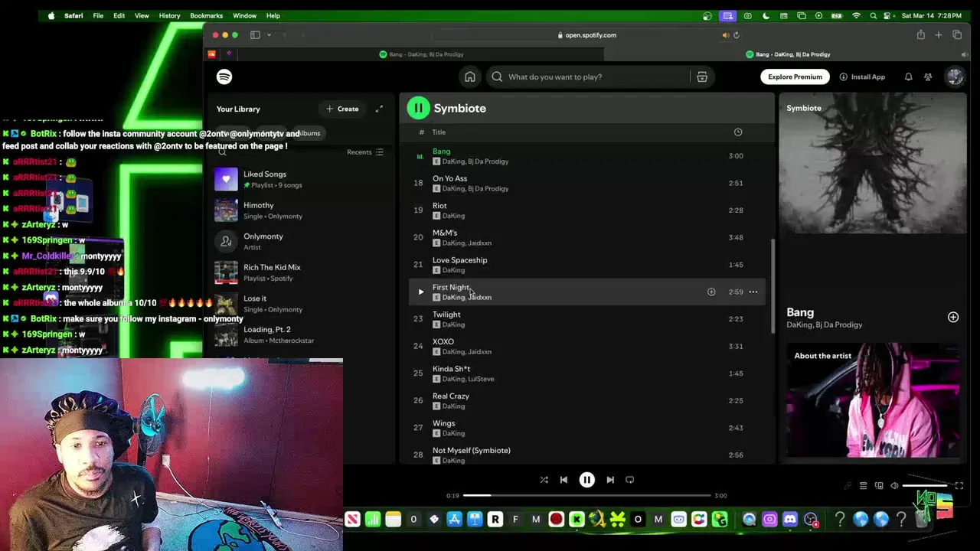This screenshot has width=980, height=551.
Task: Open more options for First Night
Action: [x=753, y=292]
